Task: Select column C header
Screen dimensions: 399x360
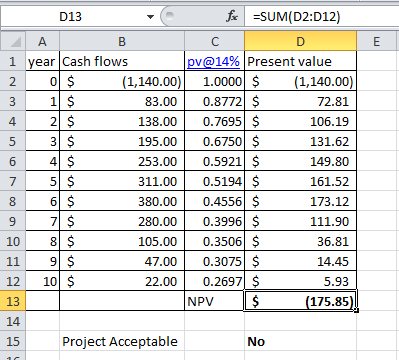Action: [214, 42]
